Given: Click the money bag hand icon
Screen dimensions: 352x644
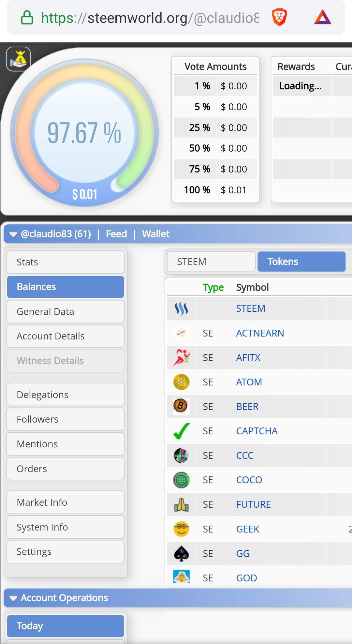Looking at the screenshot, I should tap(18, 59).
